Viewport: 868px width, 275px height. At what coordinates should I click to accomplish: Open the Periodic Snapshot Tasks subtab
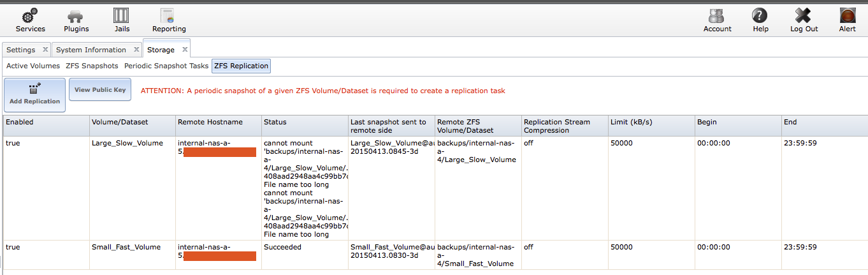pyautogui.click(x=166, y=66)
